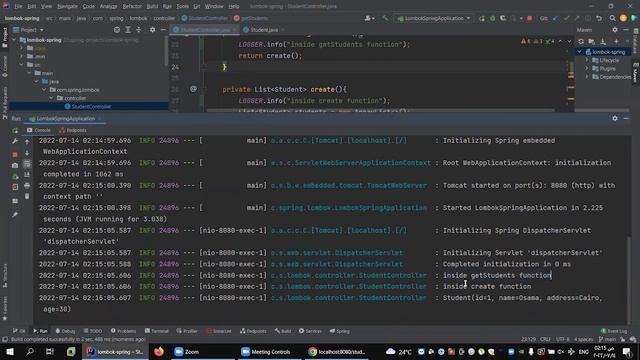Toggle scroll to end in console
The width and height of the screenshot is (640, 360).
27,175
